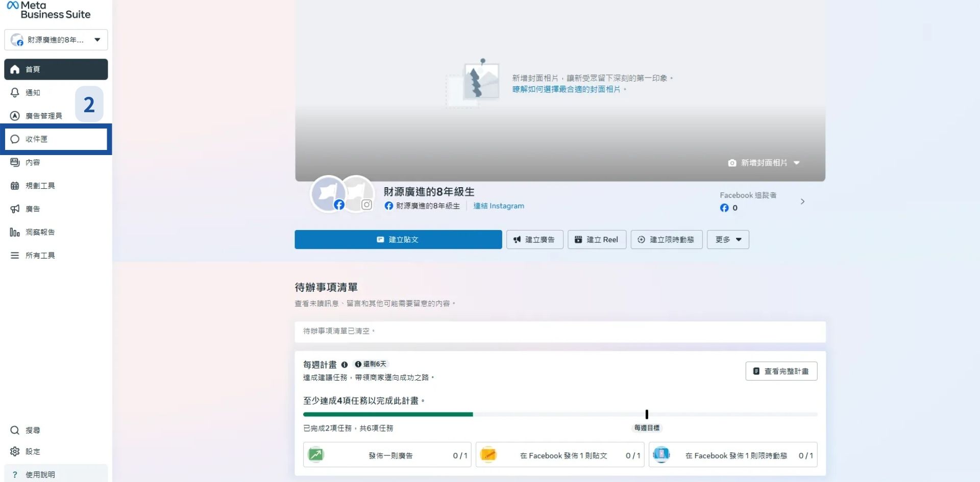980x482 pixels.
Task: Click the weekly plan progress bar
Action: coord(560,414)
